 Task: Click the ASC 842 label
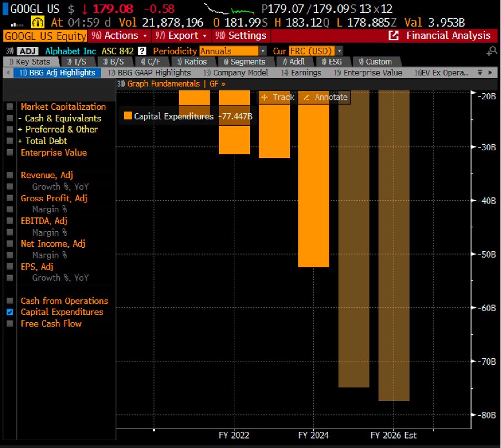(x=117, y=51)
